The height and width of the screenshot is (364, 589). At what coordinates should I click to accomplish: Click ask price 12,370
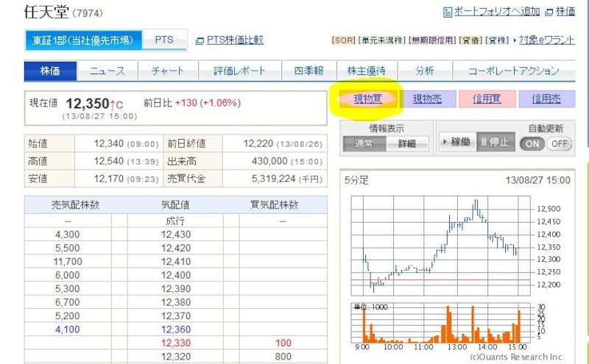(x=176, y=315)
